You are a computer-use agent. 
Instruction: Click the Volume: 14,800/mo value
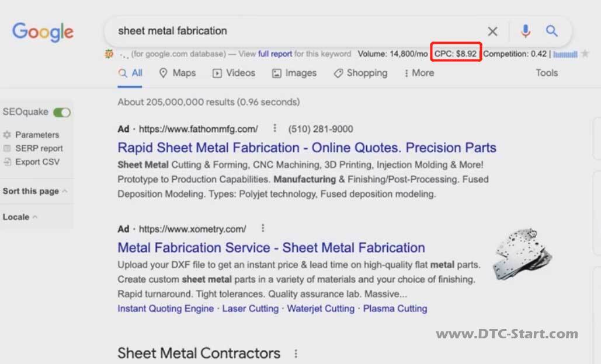[x=392, y=54]
